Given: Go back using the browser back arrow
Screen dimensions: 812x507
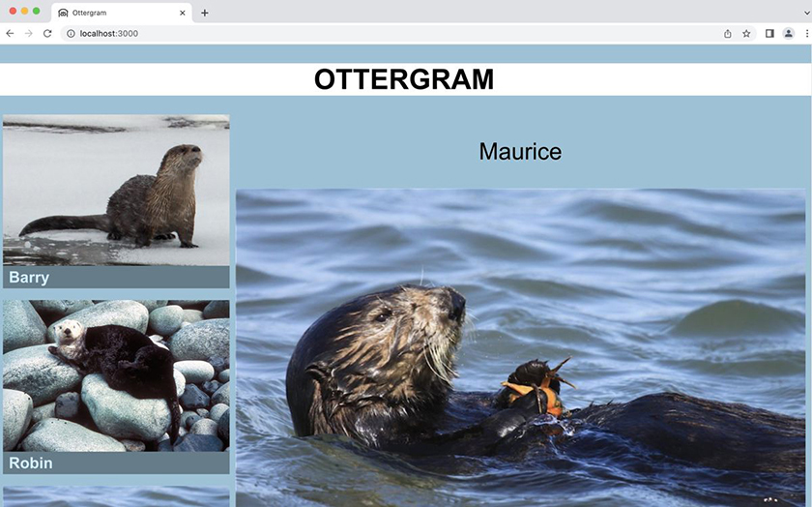Looking at the screenshot, I should coord(10,33).
